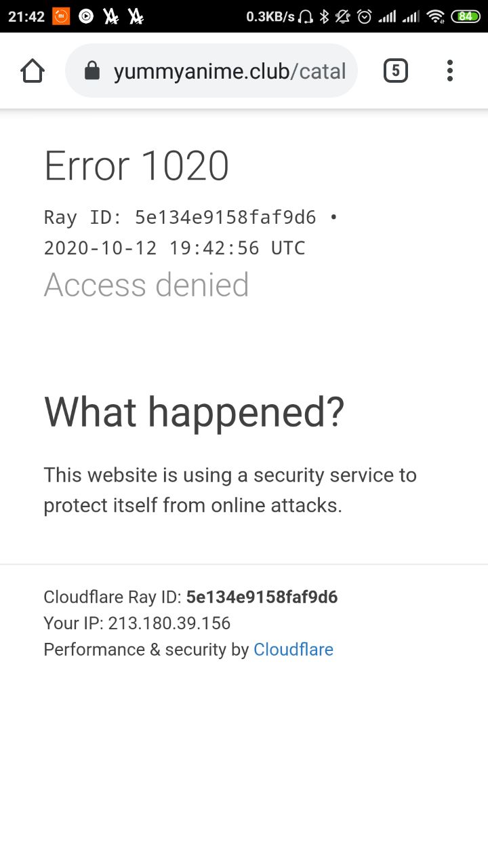
Task: Tap the muted bell status icon
Action: pos(343,16)
